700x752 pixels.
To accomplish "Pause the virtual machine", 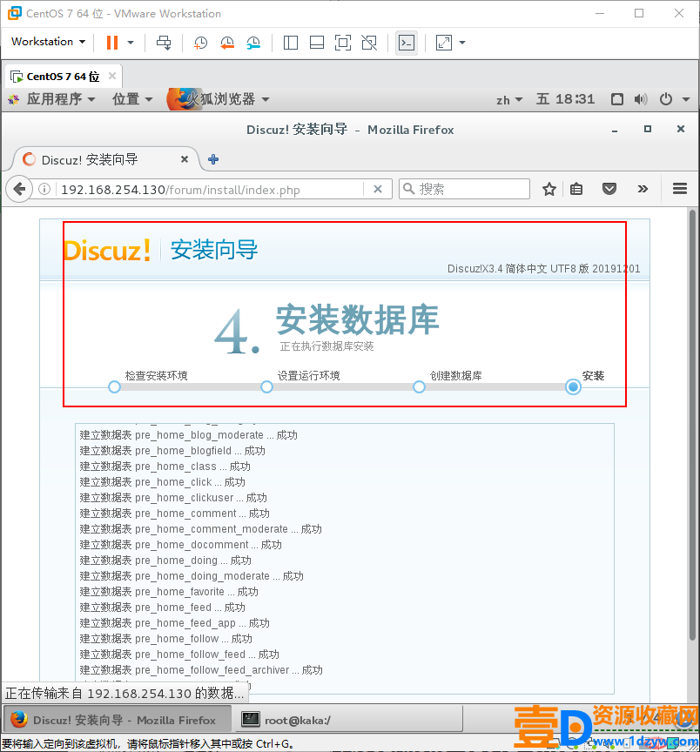I will [x=112, y=43].
